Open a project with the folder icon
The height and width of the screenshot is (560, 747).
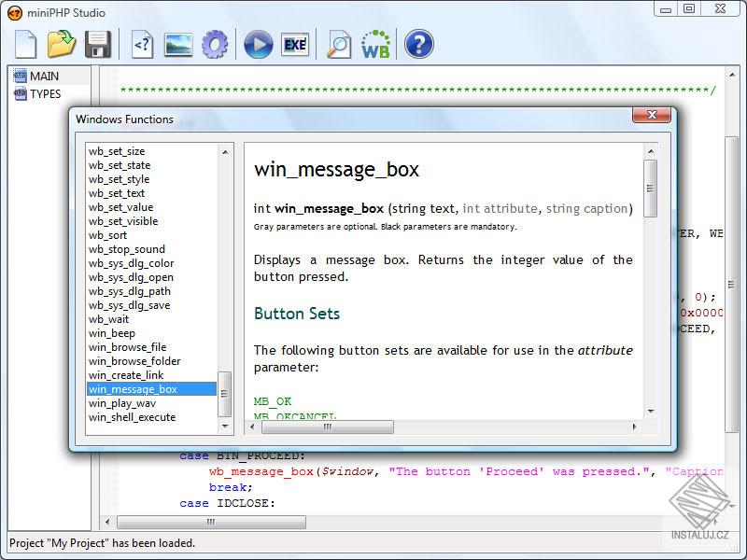click(x=62, y=44)
